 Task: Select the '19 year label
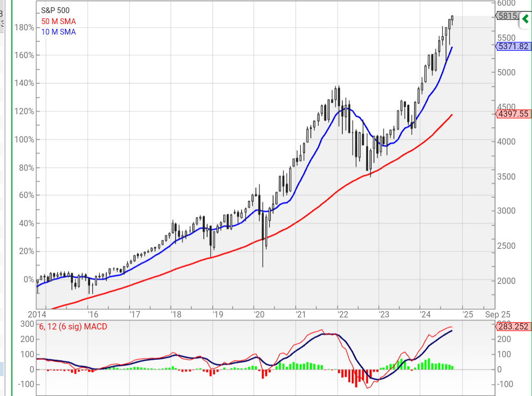(x=218, y=314)
